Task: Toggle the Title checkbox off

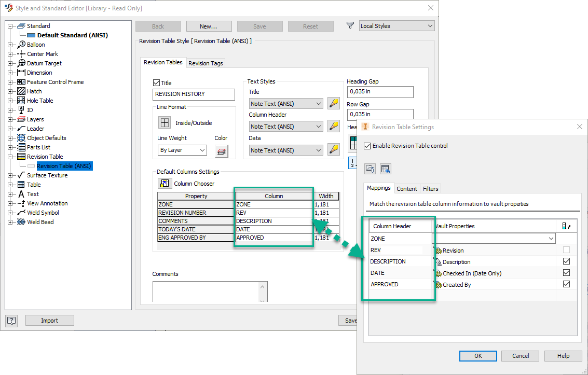Action: point(156,82)
